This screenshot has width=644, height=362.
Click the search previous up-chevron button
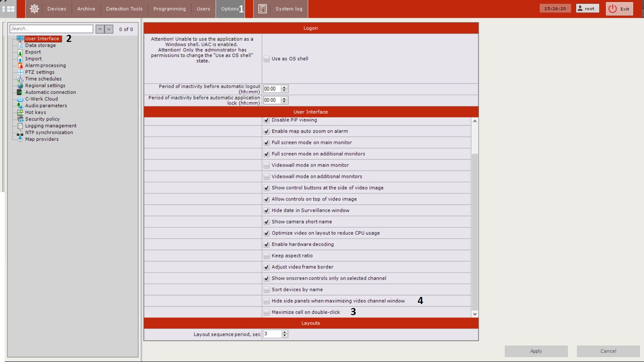click(x=100, y=29)
